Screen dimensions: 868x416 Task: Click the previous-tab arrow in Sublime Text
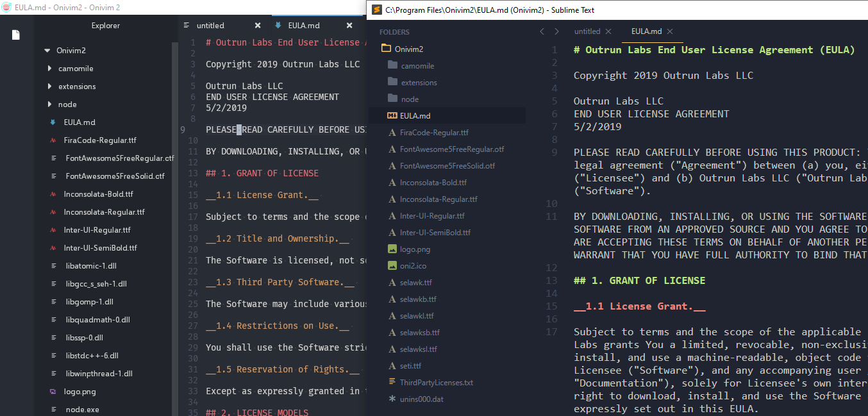coord(542,30)
